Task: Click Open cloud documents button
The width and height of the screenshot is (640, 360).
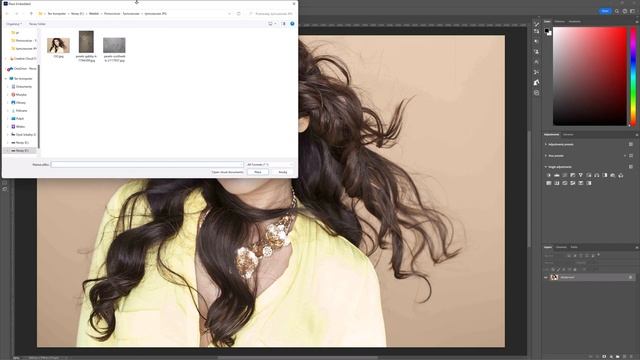Action: coord(227,172)
